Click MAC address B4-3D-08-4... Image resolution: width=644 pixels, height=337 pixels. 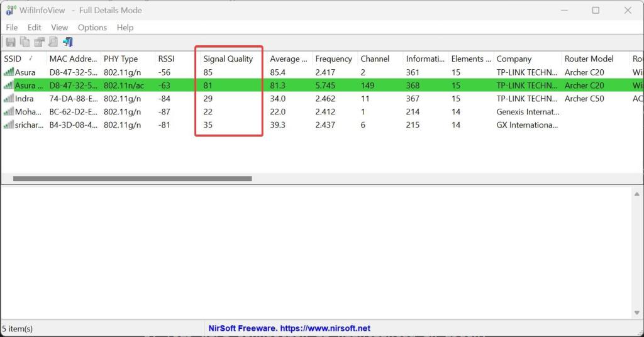pos(73,124)
